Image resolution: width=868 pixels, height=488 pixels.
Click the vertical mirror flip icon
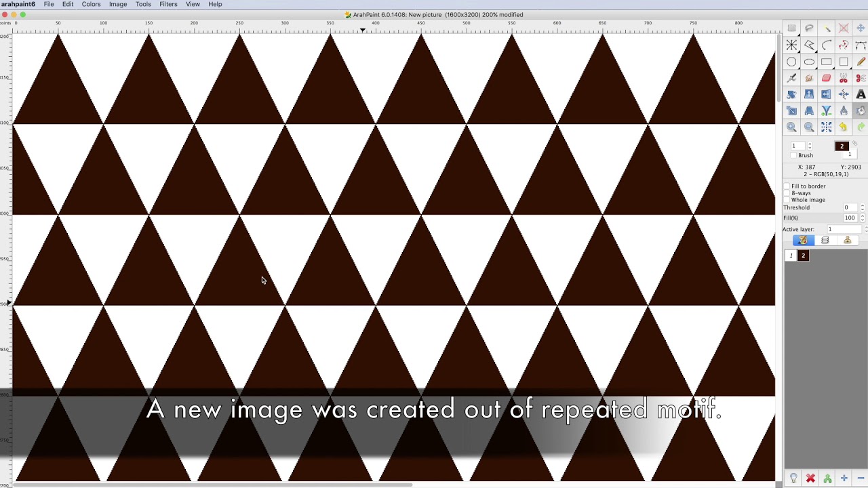809,94
